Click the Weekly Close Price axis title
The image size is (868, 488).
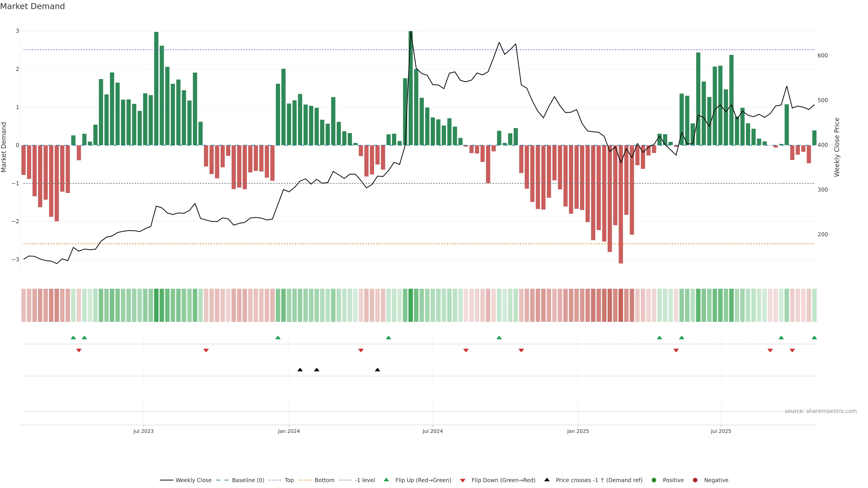point(837,147)
